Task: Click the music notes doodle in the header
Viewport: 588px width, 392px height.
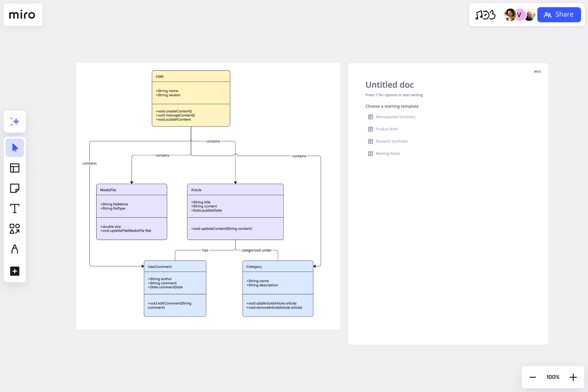Action: click(485, 14)
